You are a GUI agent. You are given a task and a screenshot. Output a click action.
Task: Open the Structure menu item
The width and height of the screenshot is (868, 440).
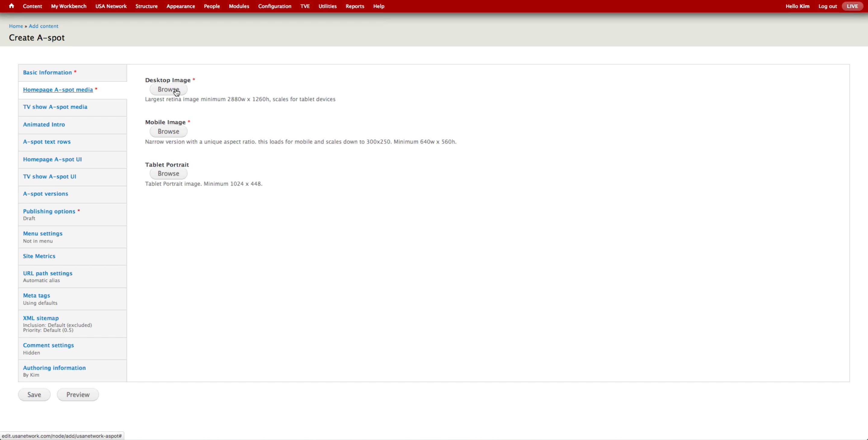pos(146,6)
